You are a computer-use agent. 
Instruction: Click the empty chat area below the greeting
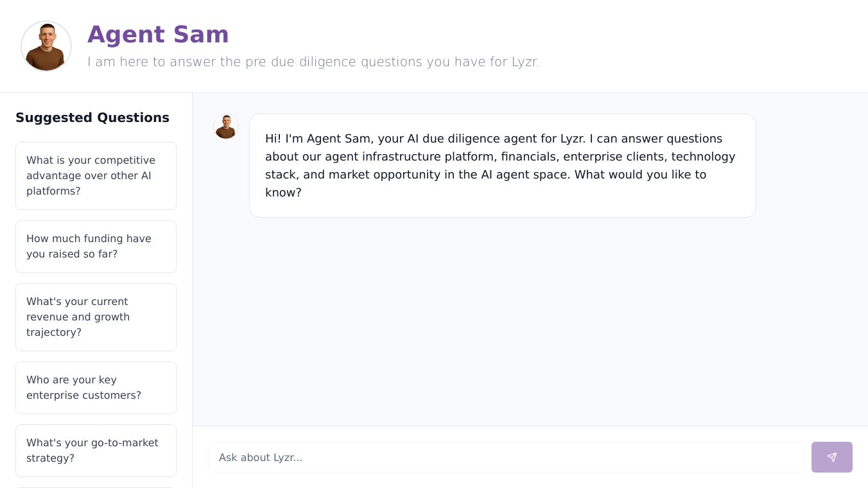tap(530, 321)
